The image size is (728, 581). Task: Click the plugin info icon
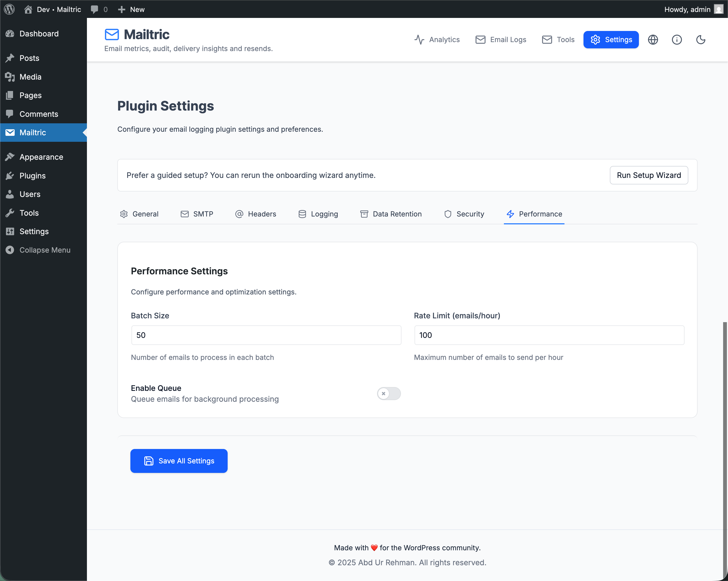[677, 39]
